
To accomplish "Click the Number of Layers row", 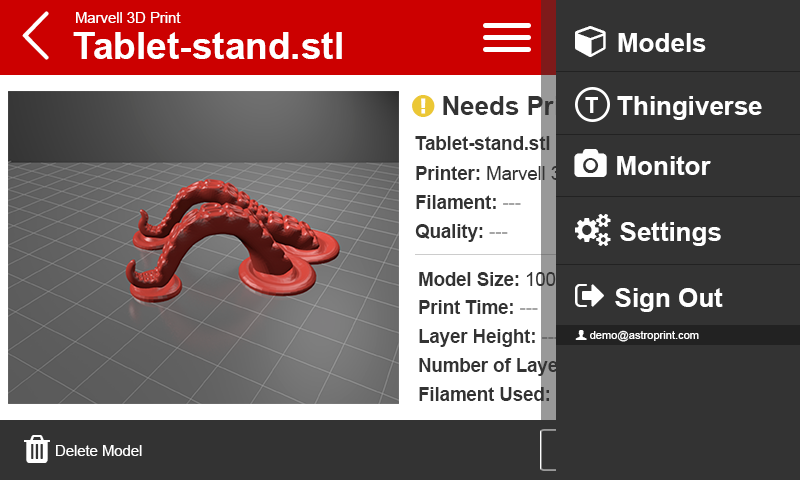I will (x=487, y=366).
